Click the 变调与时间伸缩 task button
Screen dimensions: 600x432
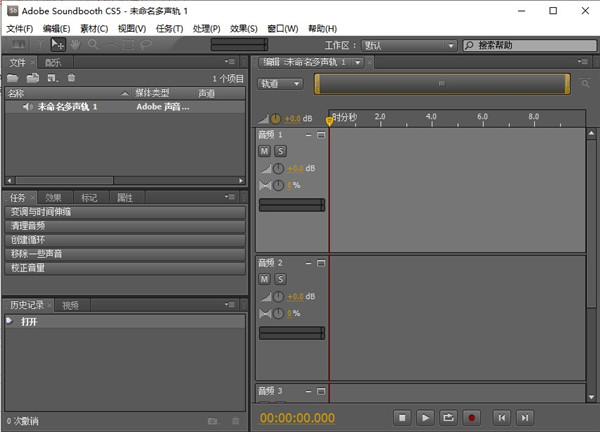coord(124,212)
